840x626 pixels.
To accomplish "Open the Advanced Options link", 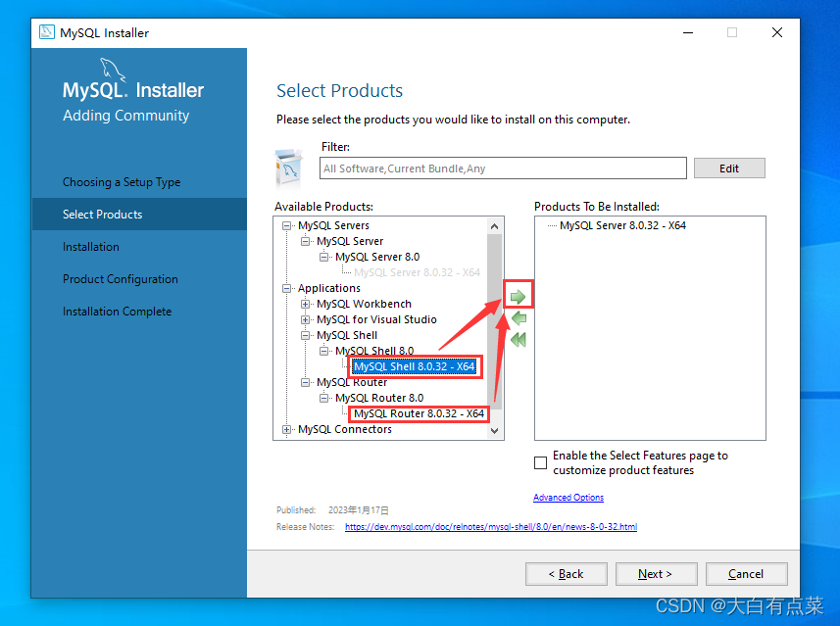I will point(568,498).
